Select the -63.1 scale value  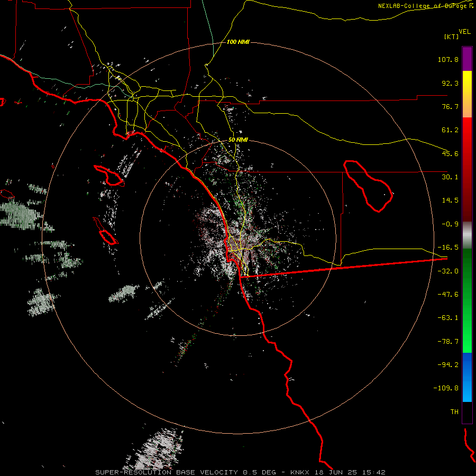[x=448, y=318]
